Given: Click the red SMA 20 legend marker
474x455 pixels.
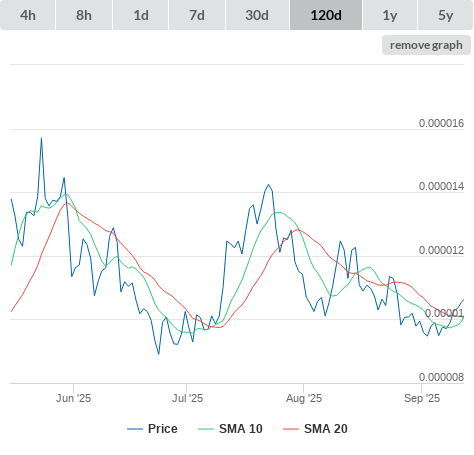Looking at the screenshot, I should [291, 429].
